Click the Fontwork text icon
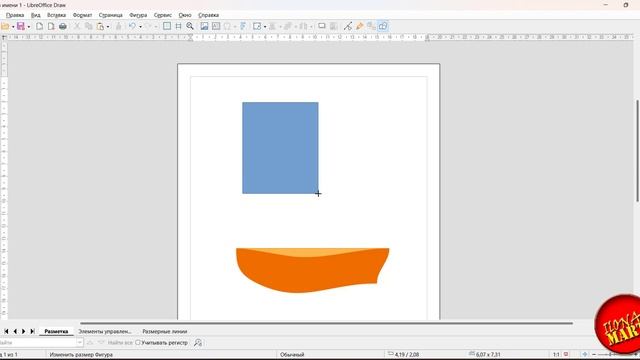 [x=243, y=27]
